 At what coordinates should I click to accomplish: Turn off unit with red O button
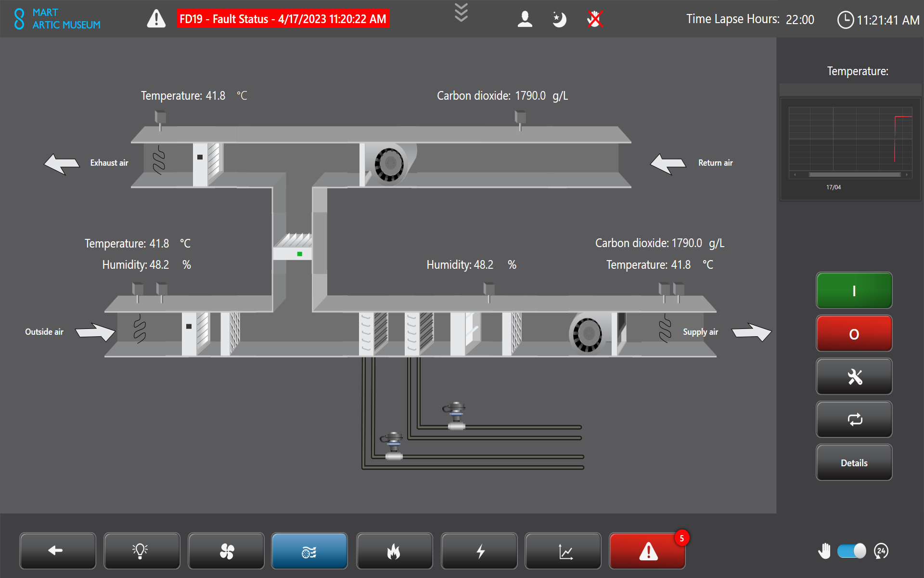point(854,334)
